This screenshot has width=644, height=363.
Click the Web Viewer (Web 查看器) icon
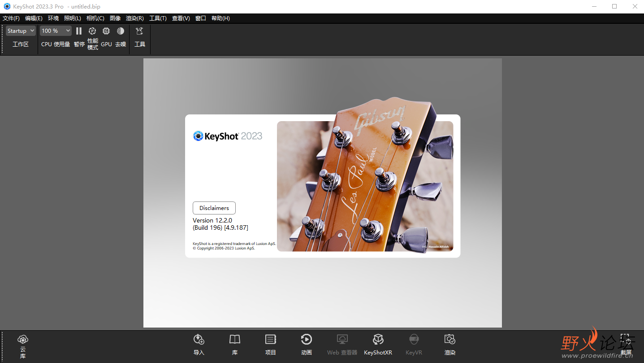point(342,339)
